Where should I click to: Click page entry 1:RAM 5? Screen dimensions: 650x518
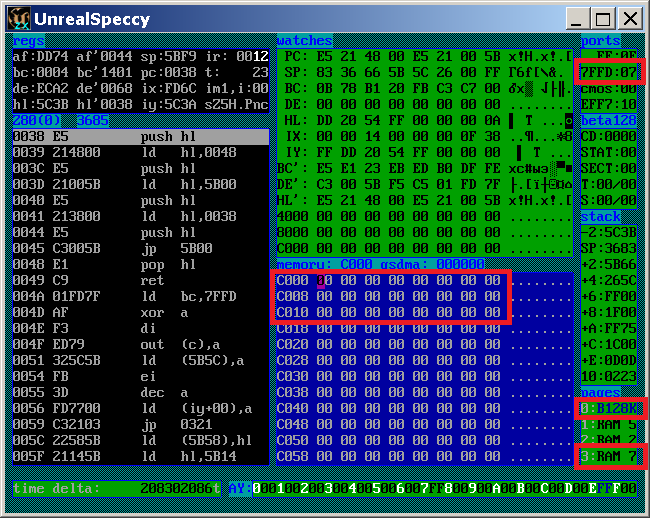(x=609, y=424)
